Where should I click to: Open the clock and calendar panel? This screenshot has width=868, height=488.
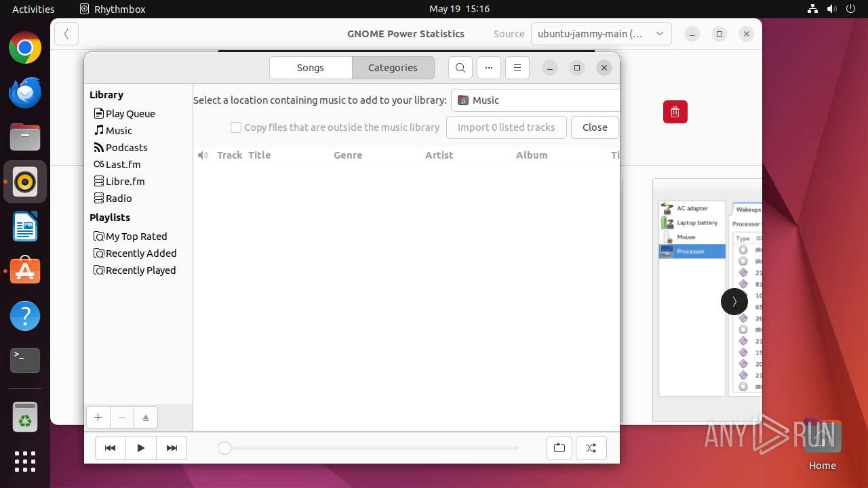point(459,9)
